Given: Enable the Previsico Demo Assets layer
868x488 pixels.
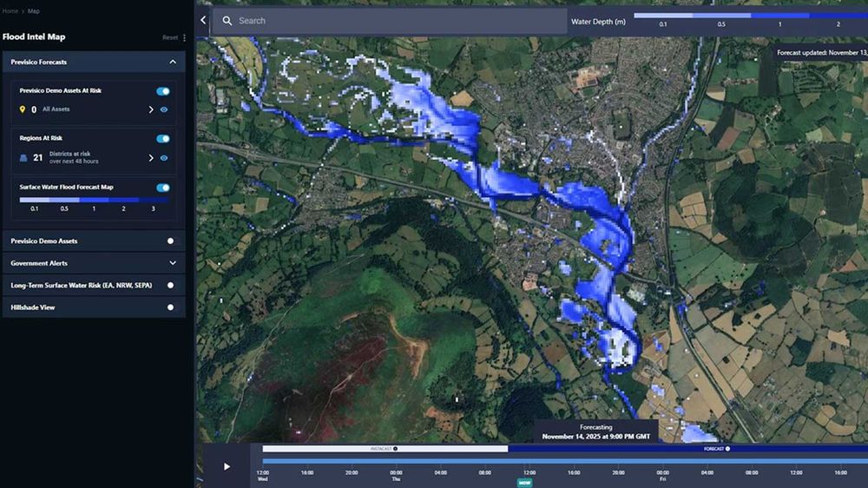Looking at the screenshot, I should (170, 241).
